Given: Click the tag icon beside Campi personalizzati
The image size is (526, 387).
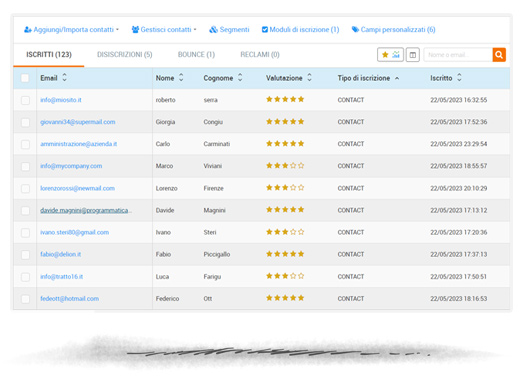Looking at the screenshot, I should 355,30.
